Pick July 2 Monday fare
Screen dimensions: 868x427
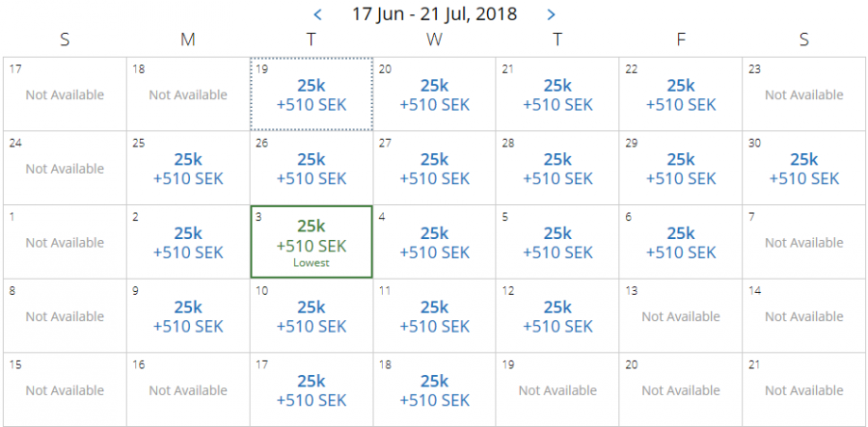tap(188, 243)
